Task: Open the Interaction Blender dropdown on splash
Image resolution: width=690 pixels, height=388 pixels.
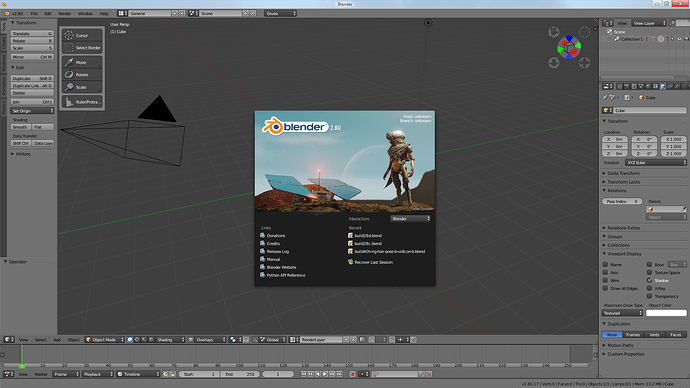Action: click(x=411, y=219)
